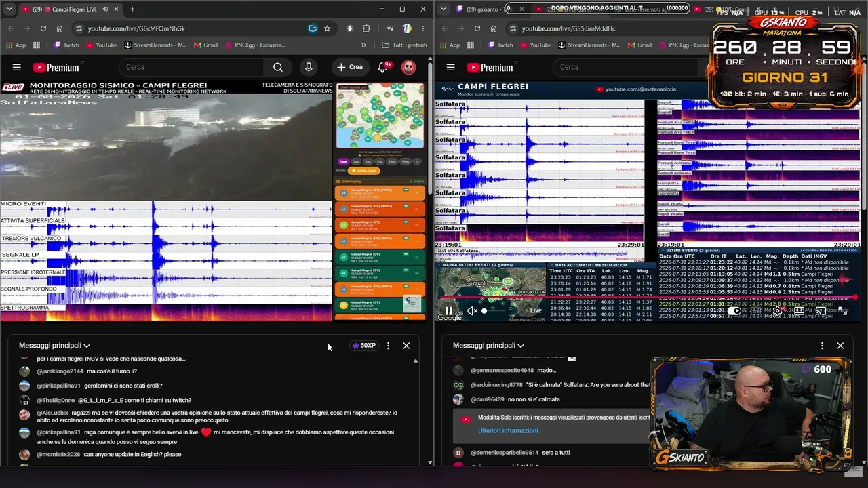Viewport: 868px width, 488px height.
Task: Reload the right browser page
Action: [477, 28]
